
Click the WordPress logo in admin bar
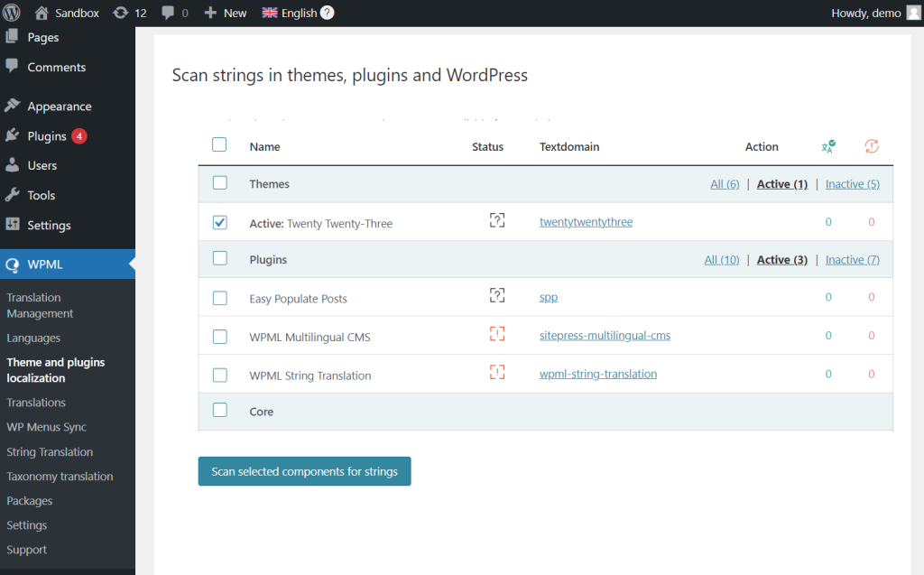click(12, 13)
